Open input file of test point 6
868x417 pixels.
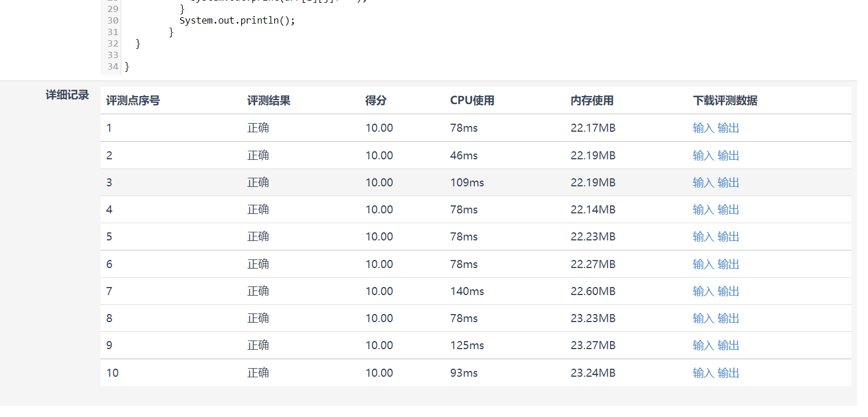click(x=703, y=265)
